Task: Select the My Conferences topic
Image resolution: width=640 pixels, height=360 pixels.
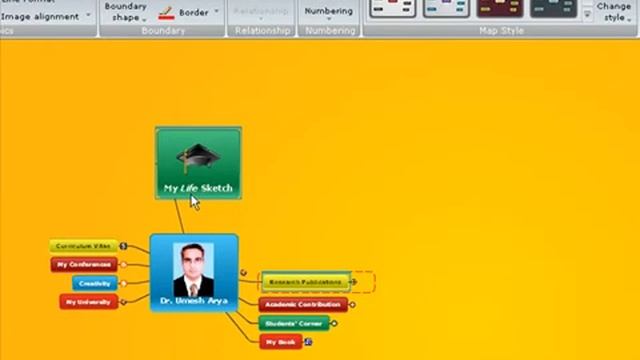Action: point(84,264)
